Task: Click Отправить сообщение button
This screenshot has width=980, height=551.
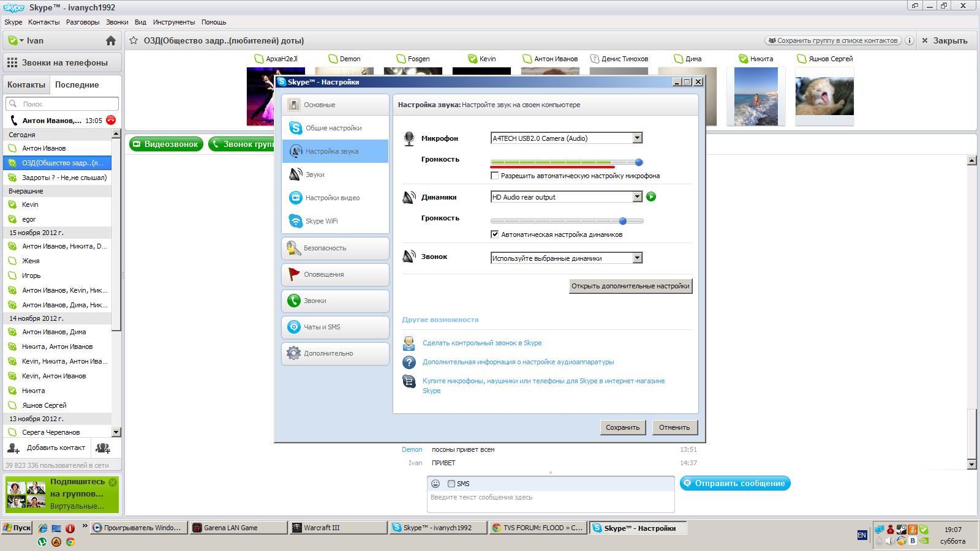Action: tap(735, 484)
